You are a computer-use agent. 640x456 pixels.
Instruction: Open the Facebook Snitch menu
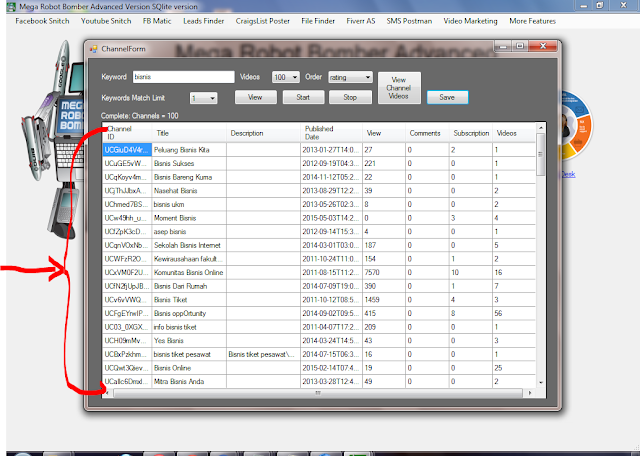(x=42, y=21)
